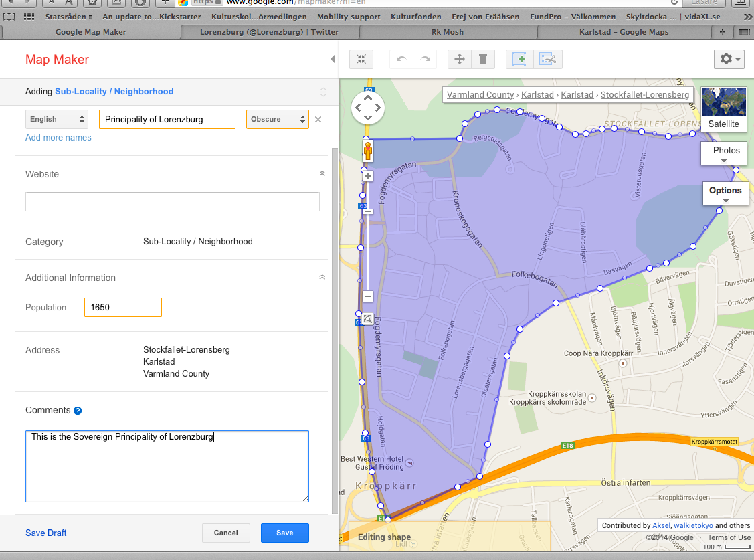Image resolution: width=754 pixels, height=560 pixels.
Task: Expand the Options map dropdown
Action: tap(725, 193)
